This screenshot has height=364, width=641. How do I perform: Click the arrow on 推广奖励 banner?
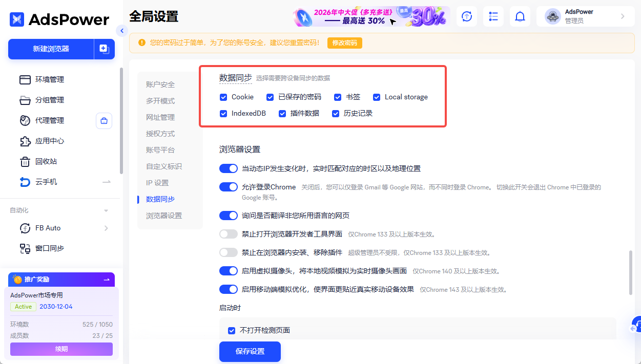[x=107, y=280]
